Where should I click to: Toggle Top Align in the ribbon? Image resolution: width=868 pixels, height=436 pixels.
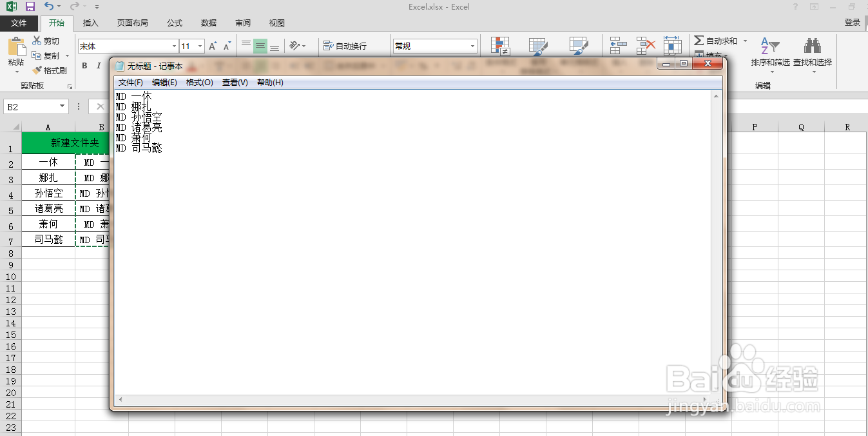246,46
